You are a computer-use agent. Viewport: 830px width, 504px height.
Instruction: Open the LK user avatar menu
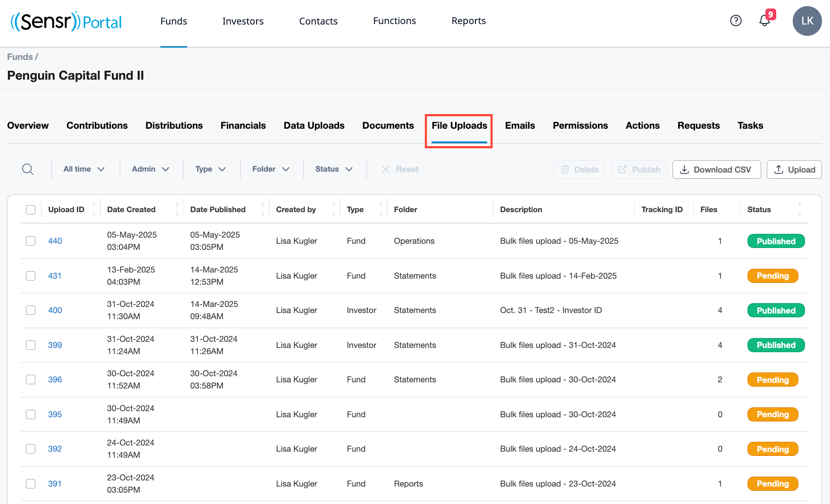pos(807,21)
